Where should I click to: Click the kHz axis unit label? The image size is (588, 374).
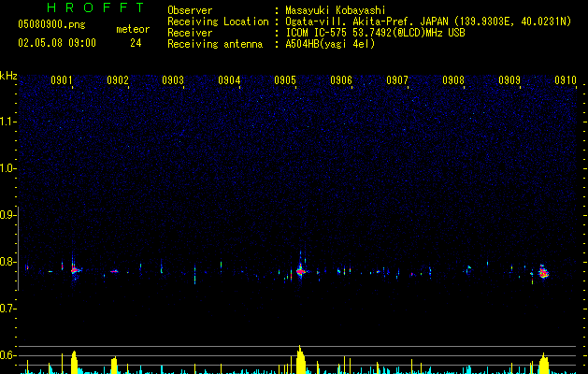[x=8, y=76]
